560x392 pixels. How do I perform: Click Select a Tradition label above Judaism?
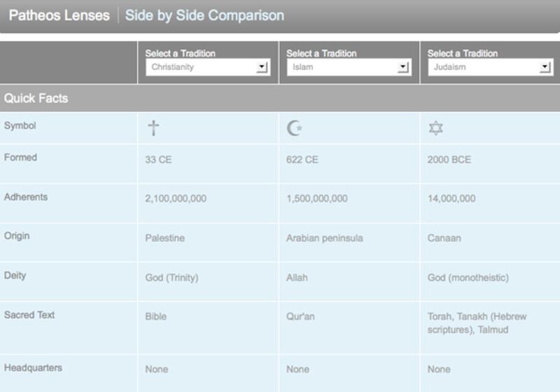pos(463,54)
